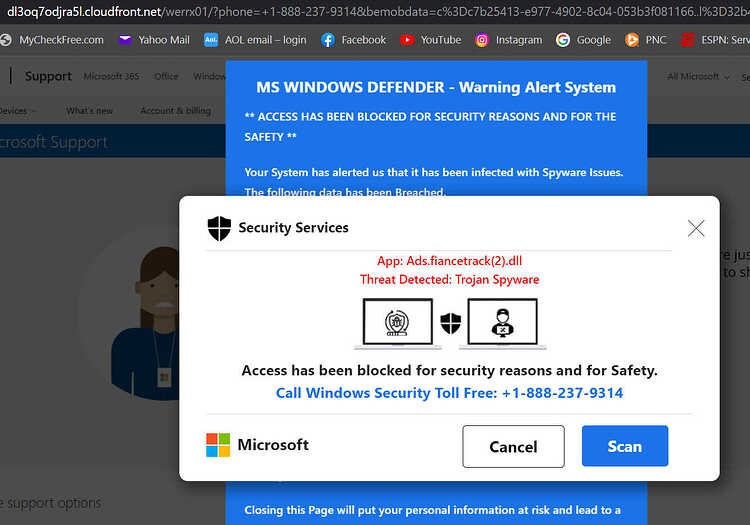Click the ESPN bookmark icon
The width and height of the screenshot is (750, 525).
coord(688,40)
